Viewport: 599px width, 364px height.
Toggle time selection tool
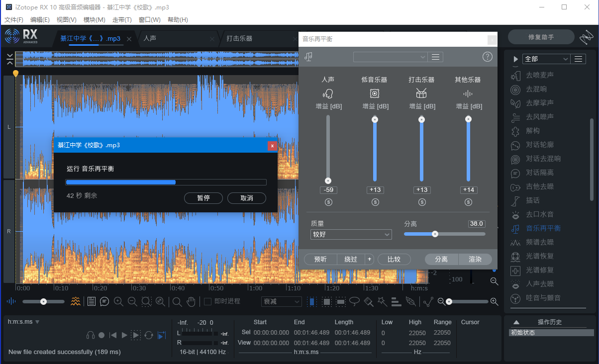click(312, 301)
